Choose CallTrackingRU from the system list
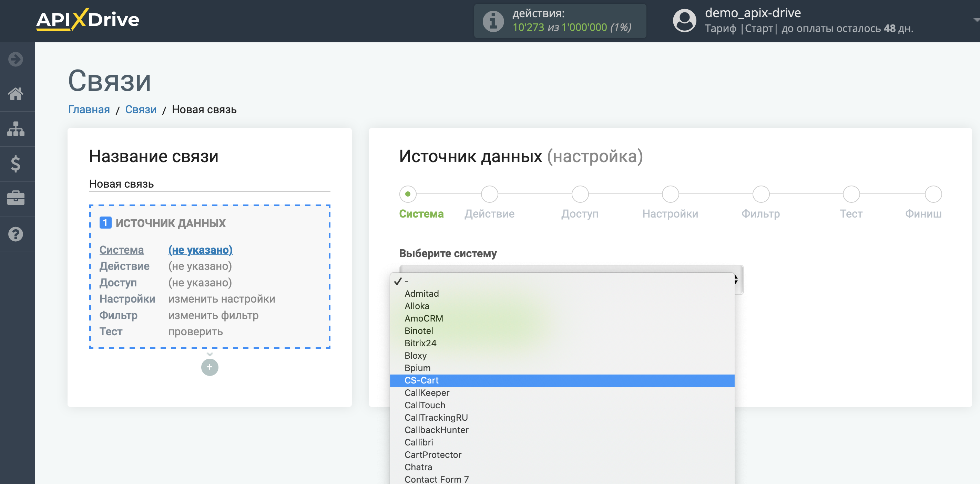Viewport: 980px width, 484px height. click(x=562, y=418)
